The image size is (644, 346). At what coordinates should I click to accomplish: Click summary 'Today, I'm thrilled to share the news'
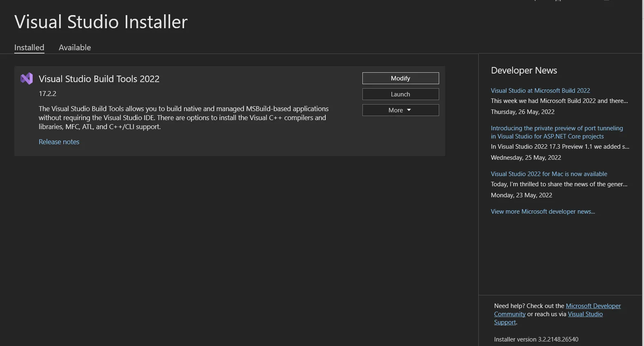pos(559,184)
